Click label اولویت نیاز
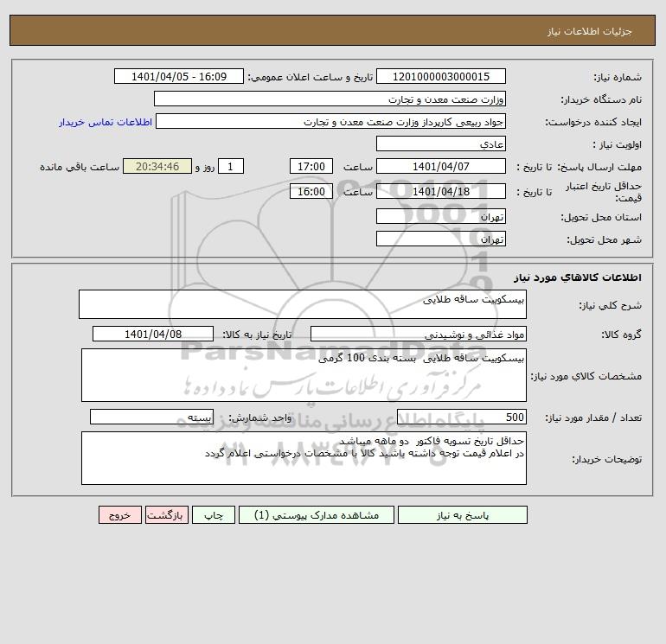The height and width of the screenshot is (644, 666). coord(618,144)
